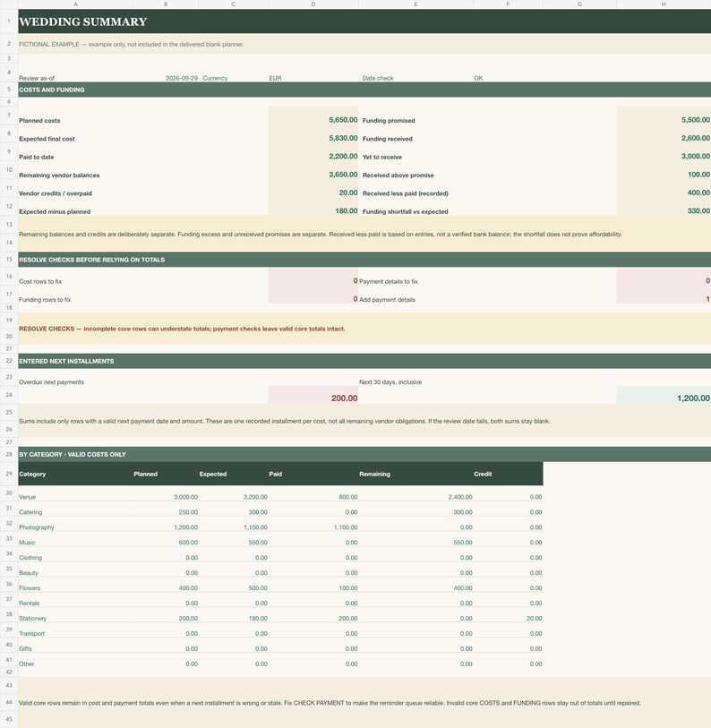Select the COSTS AND FUNDING header
The height and width of the screenshot is (728, 711).
point(364,90)
